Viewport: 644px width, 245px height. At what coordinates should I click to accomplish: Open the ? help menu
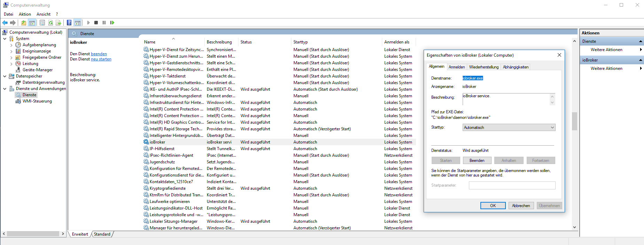click(57, 14)
